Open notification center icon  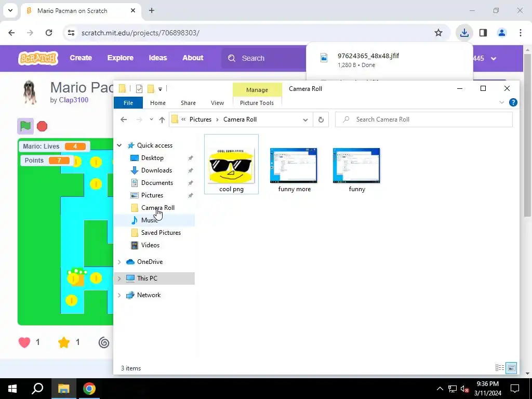(515, 389)
